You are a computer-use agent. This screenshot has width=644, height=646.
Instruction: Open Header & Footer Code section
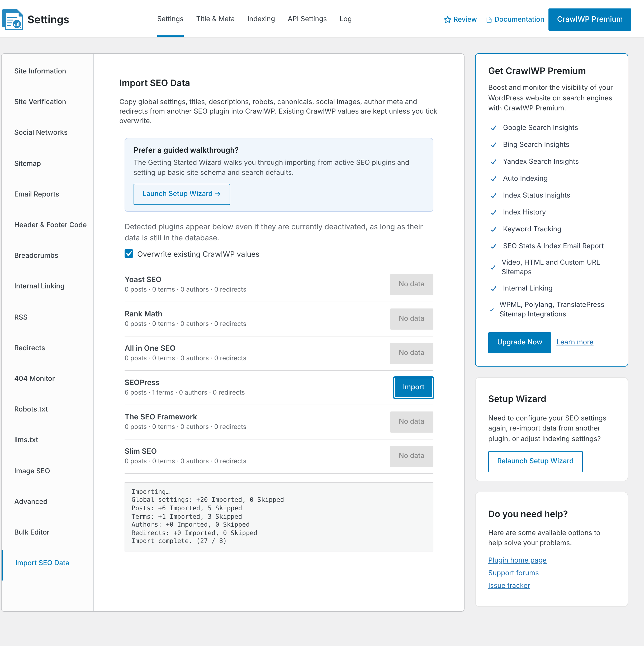pyautogui.click(x=50, y=225)
